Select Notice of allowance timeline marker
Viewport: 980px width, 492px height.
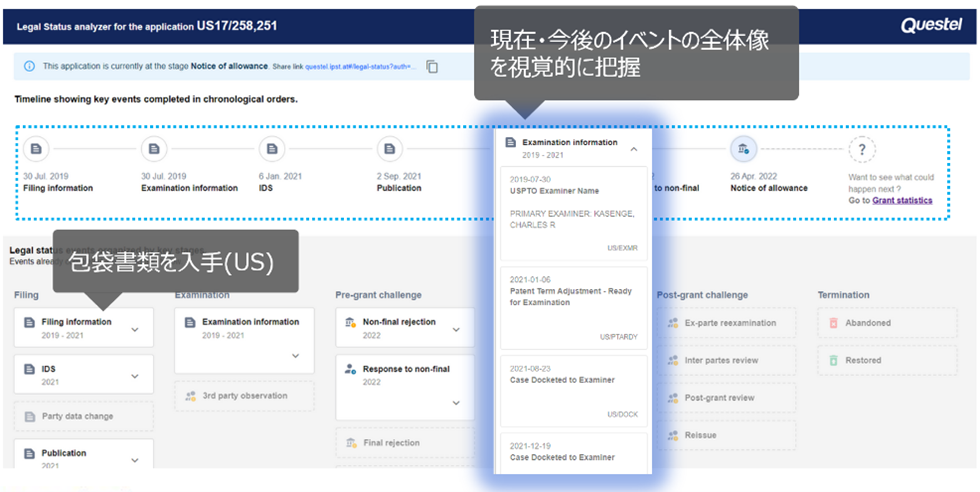tap(744, 149)
